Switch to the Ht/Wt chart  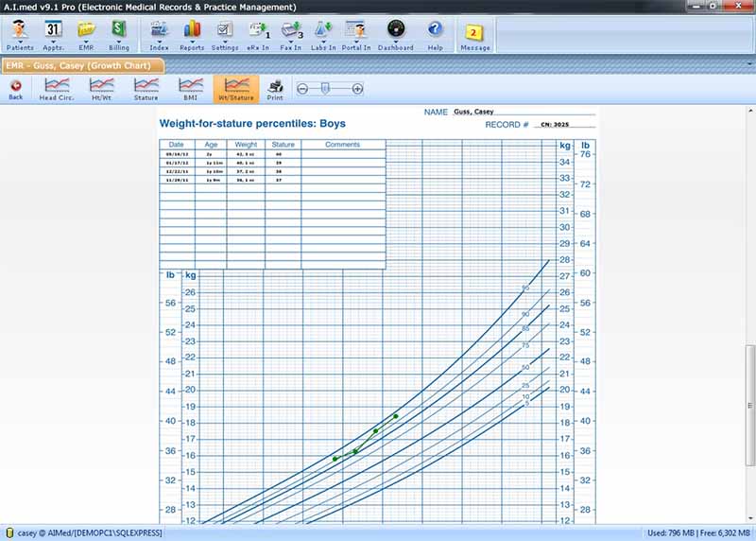click(x=101, y=89)
